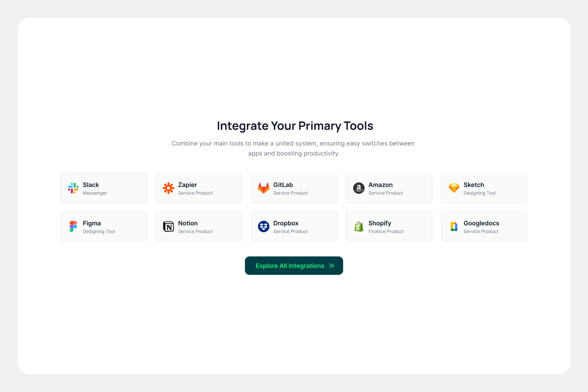Open the Googledocs title link
This screenshot has height=392, width=588.
pos(481,223)
